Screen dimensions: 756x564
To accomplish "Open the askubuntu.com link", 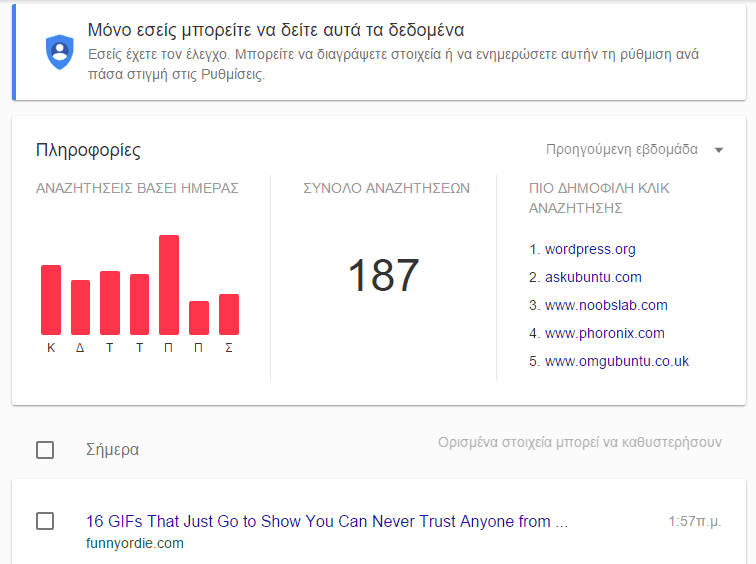I will click(593, 277).
